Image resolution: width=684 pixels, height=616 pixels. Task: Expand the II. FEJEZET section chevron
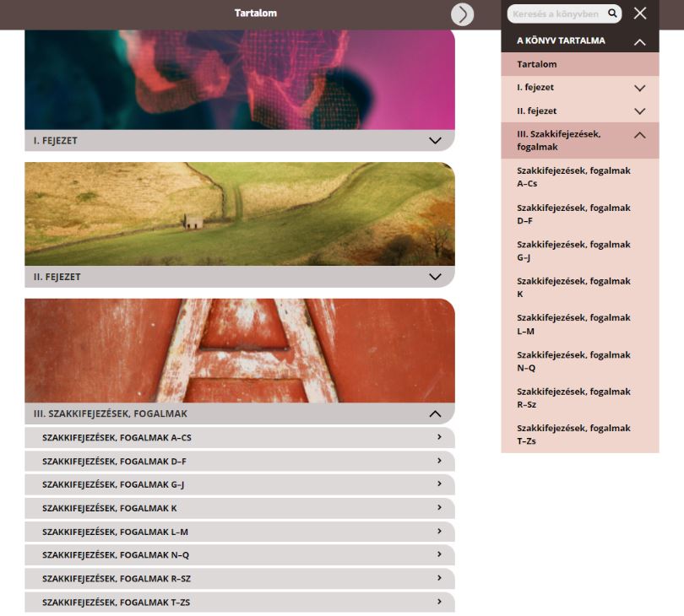point(435,277)
